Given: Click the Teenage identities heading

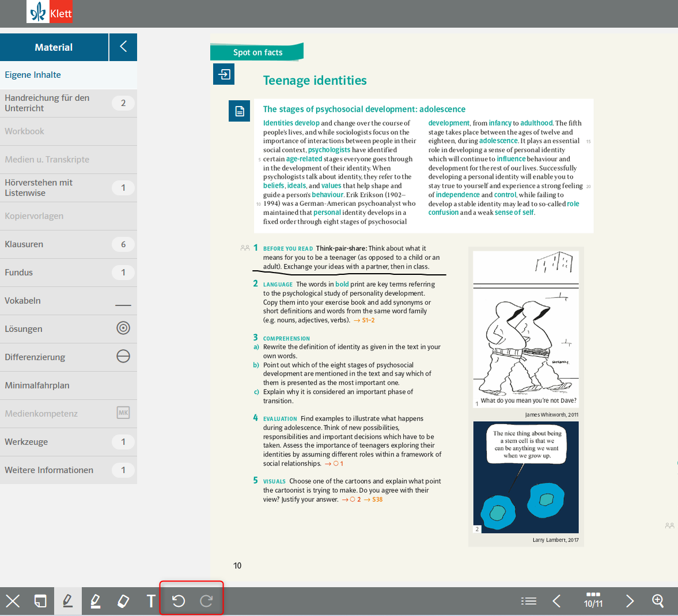Looking at the screenshot, I should click(x=315, y=81).
